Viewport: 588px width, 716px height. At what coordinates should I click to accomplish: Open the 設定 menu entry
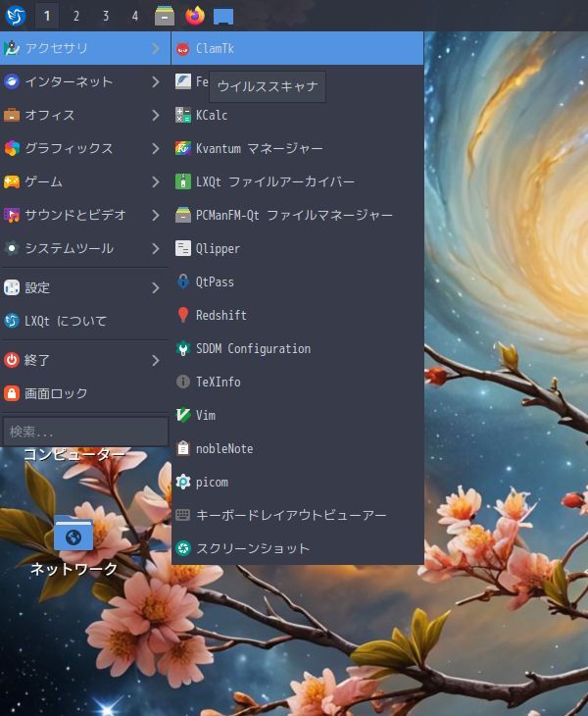(85, 287)
